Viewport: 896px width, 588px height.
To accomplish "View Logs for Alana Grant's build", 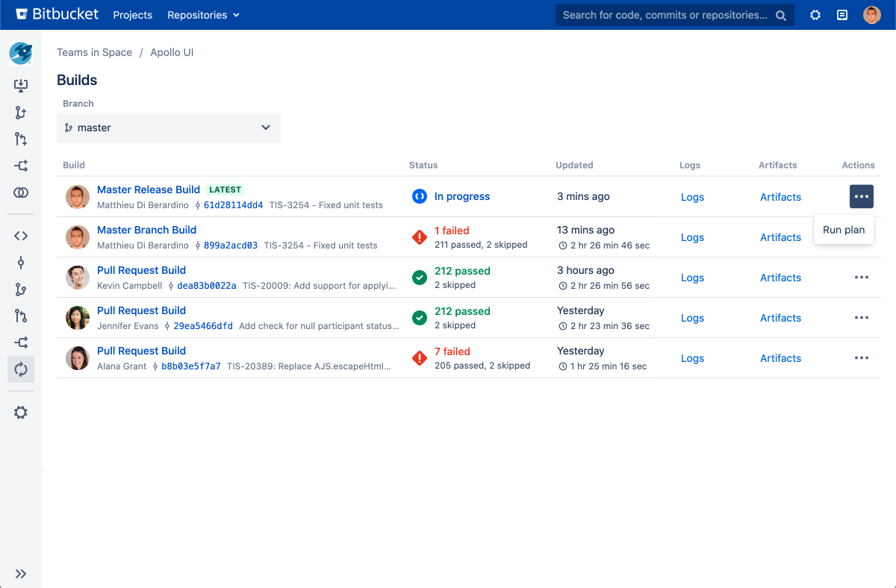I will point(693,358).
